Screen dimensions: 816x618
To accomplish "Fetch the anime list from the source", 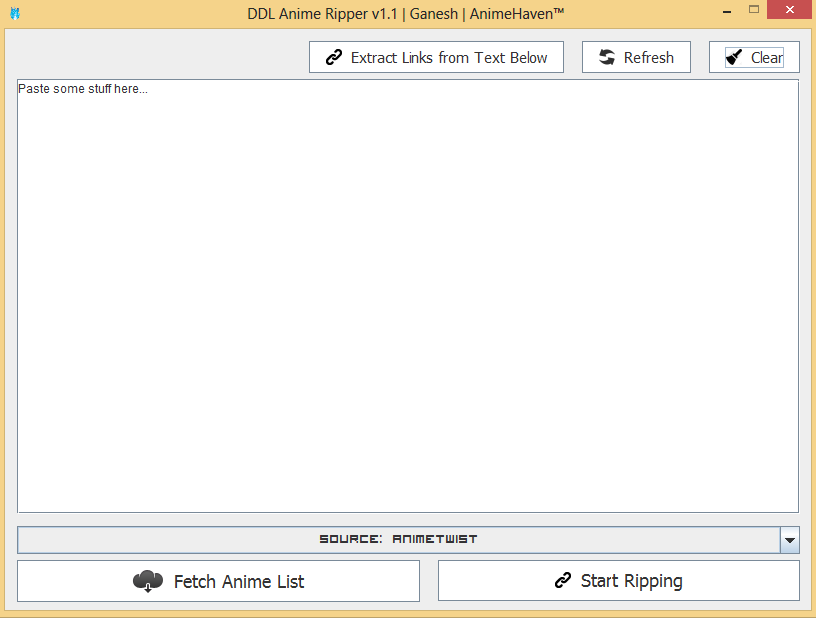I will [x=218, y=581].
